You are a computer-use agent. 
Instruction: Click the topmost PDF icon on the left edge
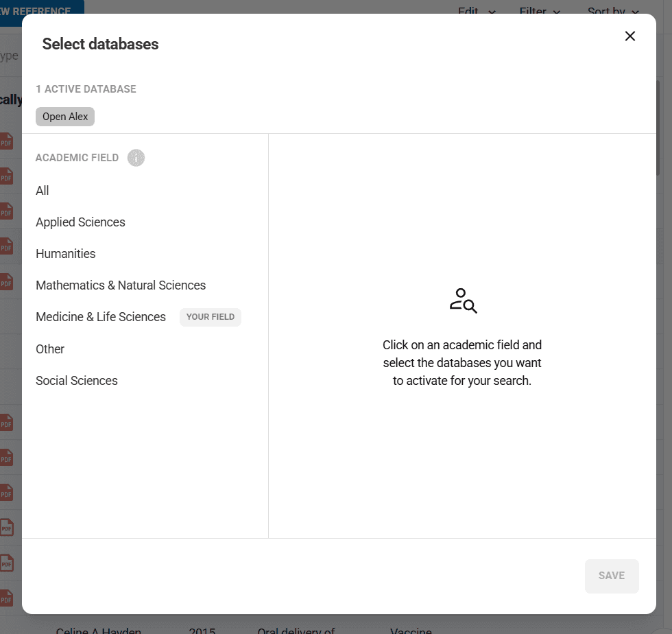tap(7, 141)
